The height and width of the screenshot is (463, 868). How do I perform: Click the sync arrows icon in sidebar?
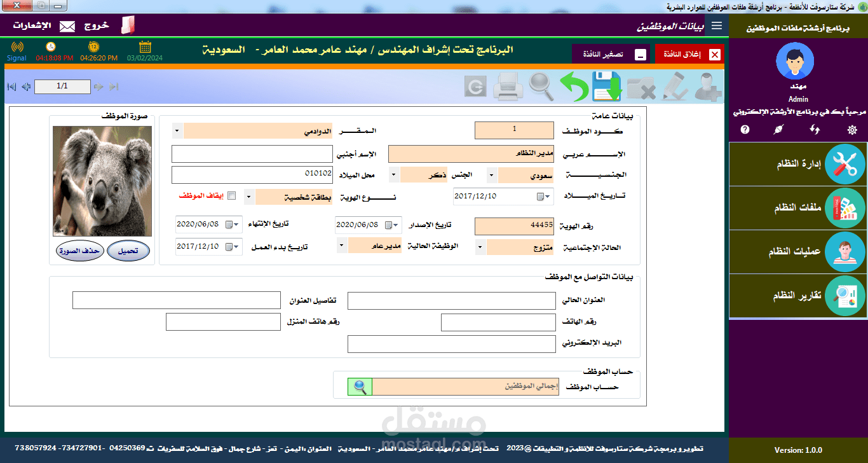click(815, 130)
